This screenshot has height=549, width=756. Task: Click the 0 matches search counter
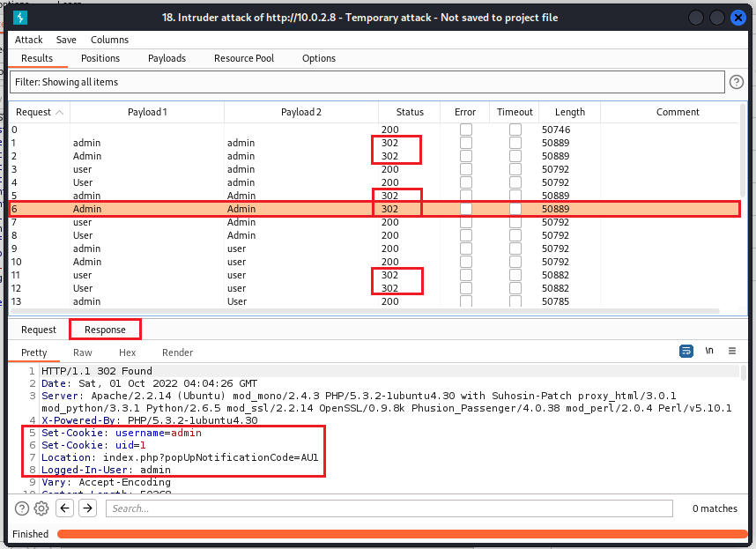(x=715, y=508)
